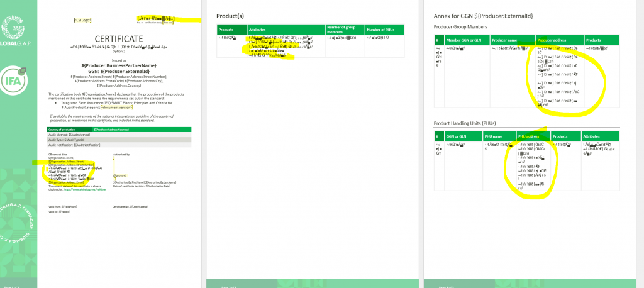Click the [CB Logo] placeholder
Image resolution: width=644 pixels, height=288 pixels.
point(82,21)
